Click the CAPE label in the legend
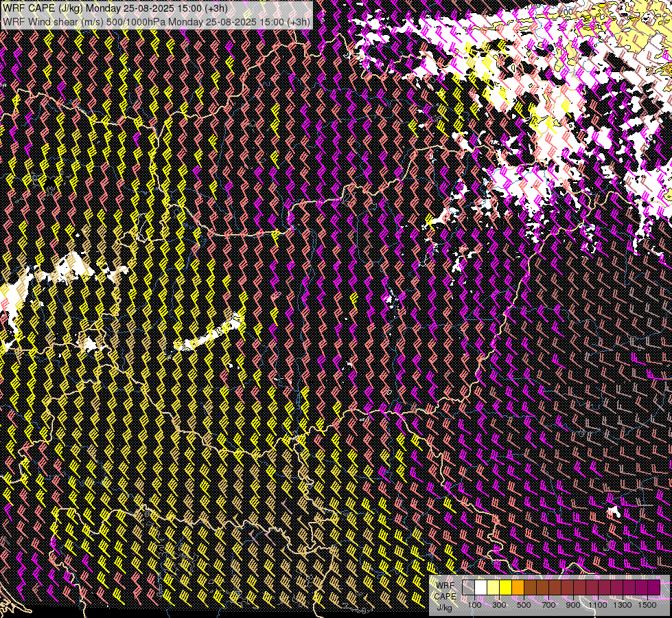Viewport: 672px width, 618px height. pos(445,597)
